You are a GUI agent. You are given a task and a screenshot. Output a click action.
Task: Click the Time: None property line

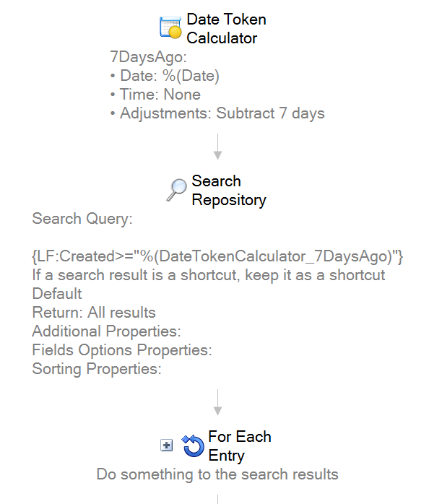pos(155,95)
